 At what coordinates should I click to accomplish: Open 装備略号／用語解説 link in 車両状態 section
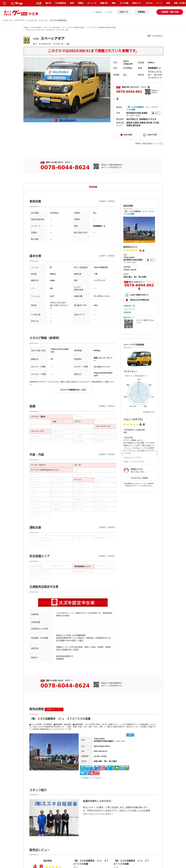point(107,202)
